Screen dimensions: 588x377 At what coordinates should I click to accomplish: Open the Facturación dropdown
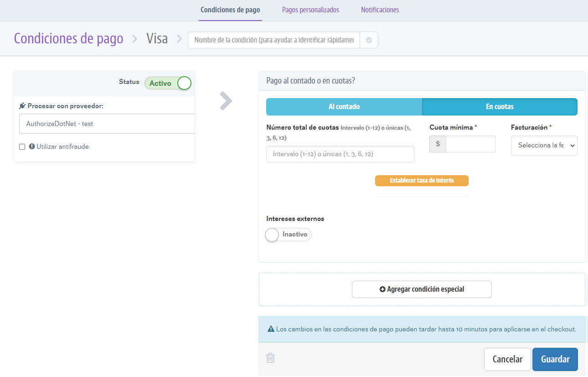click(x=544, y=146)
